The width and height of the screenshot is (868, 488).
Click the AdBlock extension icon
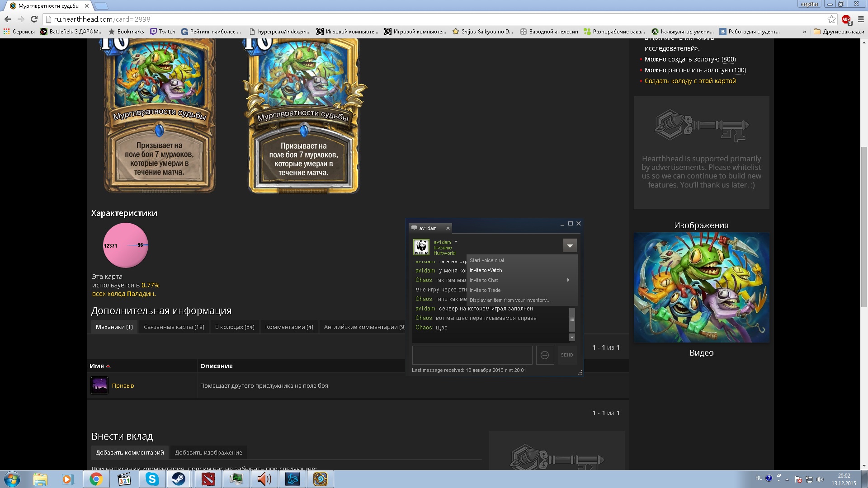coord(846,19)
